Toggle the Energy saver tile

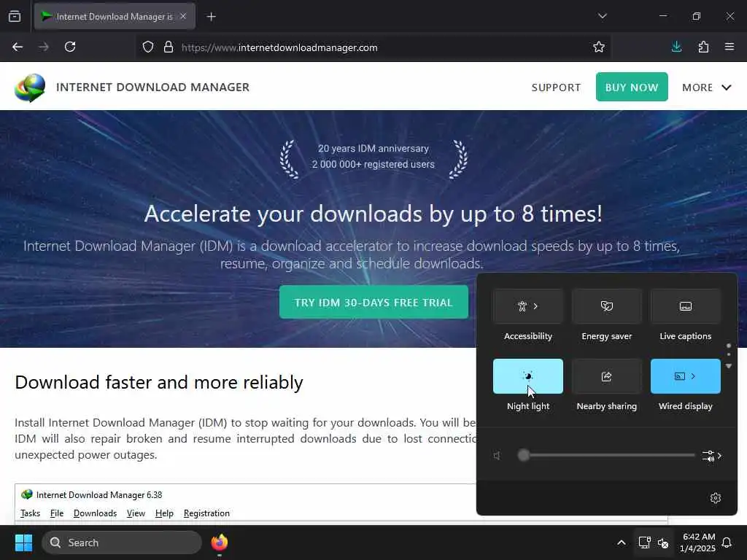coord(606,306)
